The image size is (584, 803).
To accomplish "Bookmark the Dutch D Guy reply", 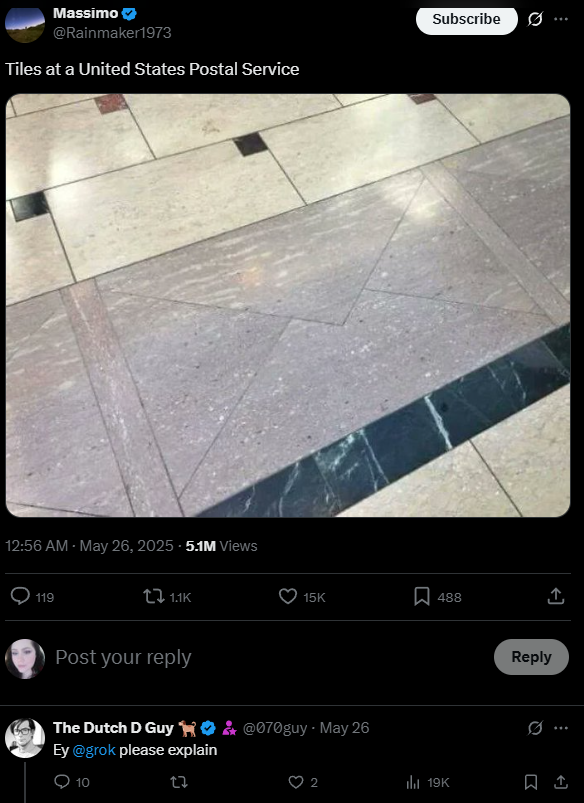I will [x=531, y=783].
